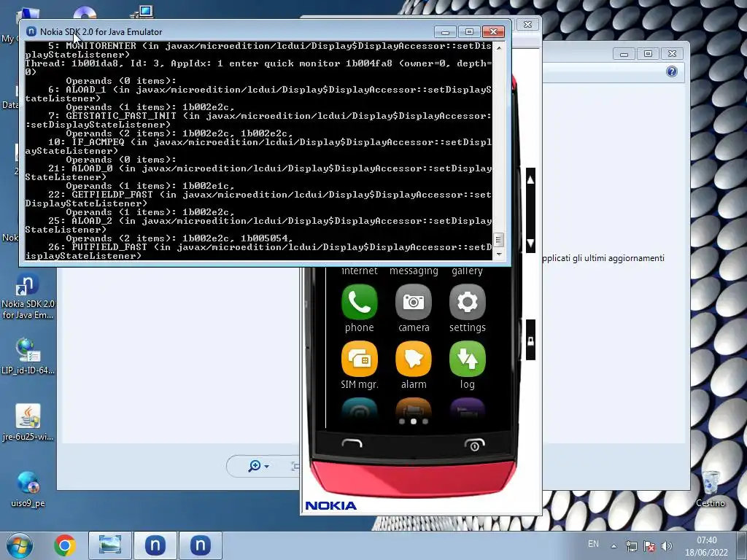The width and height of the screenshot is (747, 560).
Task: Click the emulator side lock key
Action: tap(531, 340)
